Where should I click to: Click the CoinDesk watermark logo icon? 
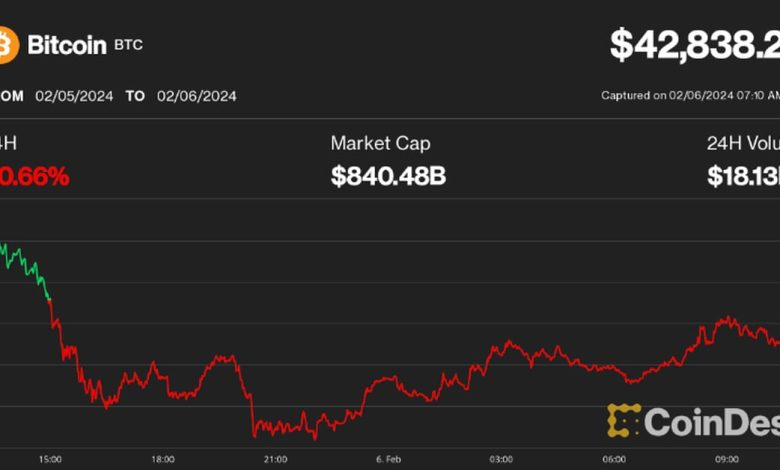pyautogui.click(x=624, y=421)
